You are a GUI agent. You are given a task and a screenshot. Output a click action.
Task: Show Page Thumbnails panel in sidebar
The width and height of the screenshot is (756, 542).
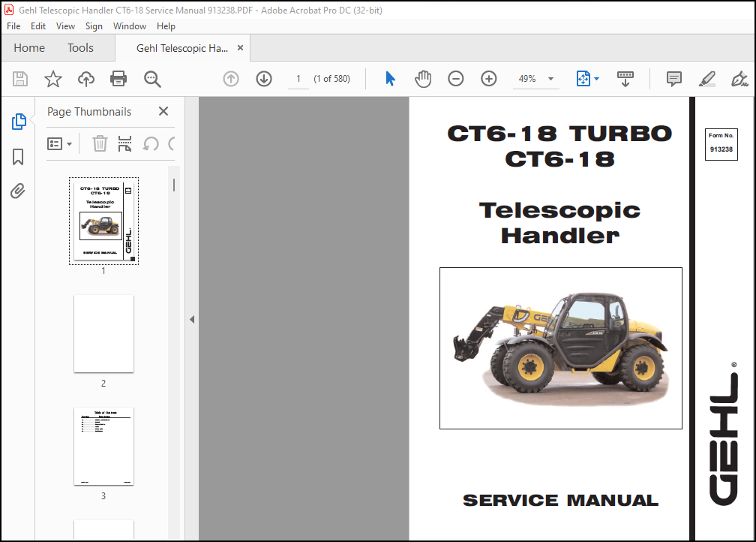pos(18,122)
